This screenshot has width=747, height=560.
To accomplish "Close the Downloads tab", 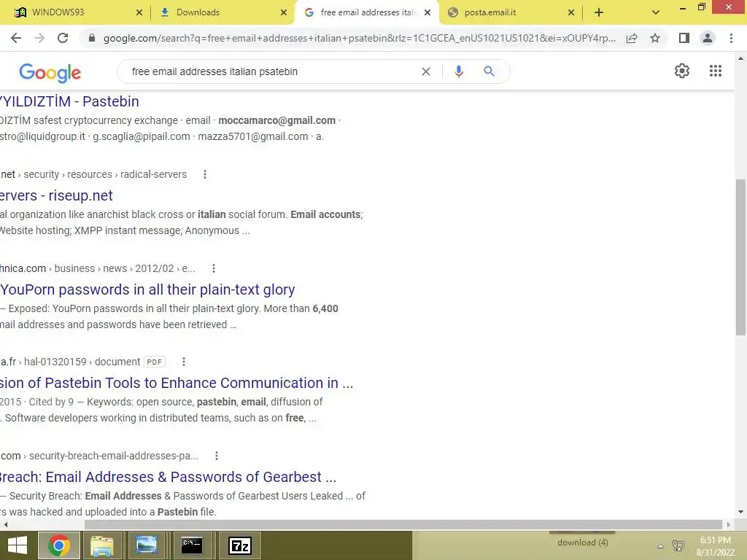I will pyautogui.click(x=284, y=12).
